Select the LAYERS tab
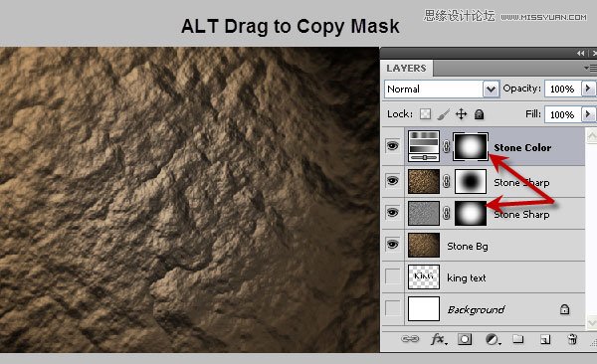Viewport: 597px width, 364px height. pos(406,69)
